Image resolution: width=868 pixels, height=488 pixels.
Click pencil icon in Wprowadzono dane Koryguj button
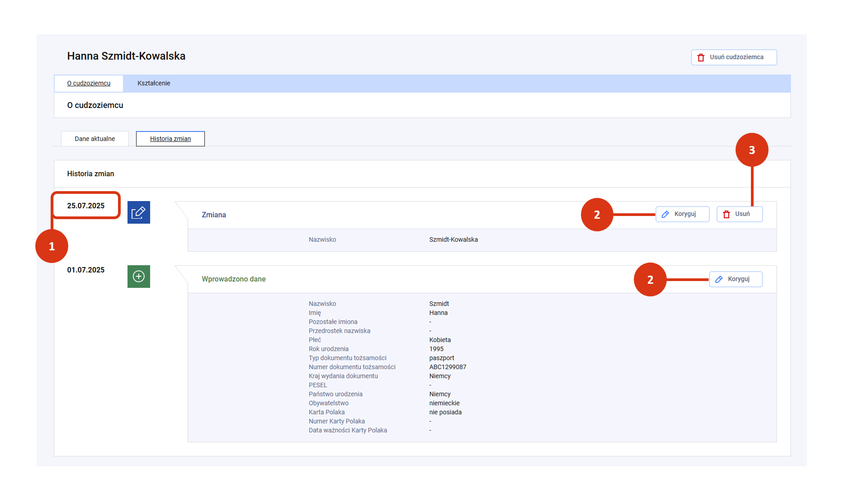point(719,279)
